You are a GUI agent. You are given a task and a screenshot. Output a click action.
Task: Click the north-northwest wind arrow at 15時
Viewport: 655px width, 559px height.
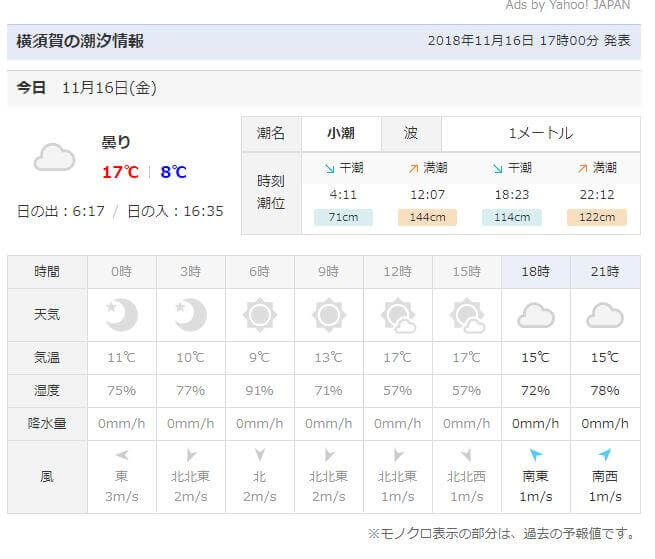tap(467, 455)
